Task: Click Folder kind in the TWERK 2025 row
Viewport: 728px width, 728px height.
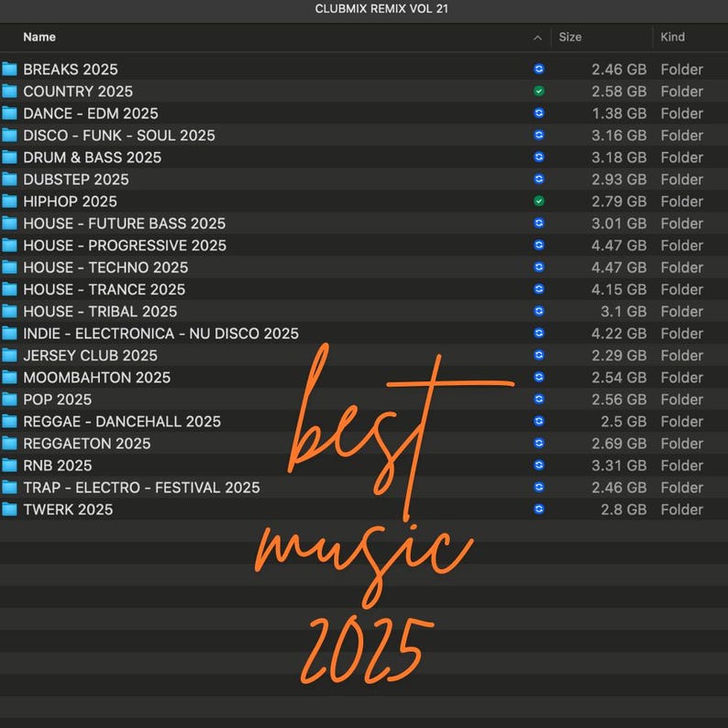Action: point(682,509)
